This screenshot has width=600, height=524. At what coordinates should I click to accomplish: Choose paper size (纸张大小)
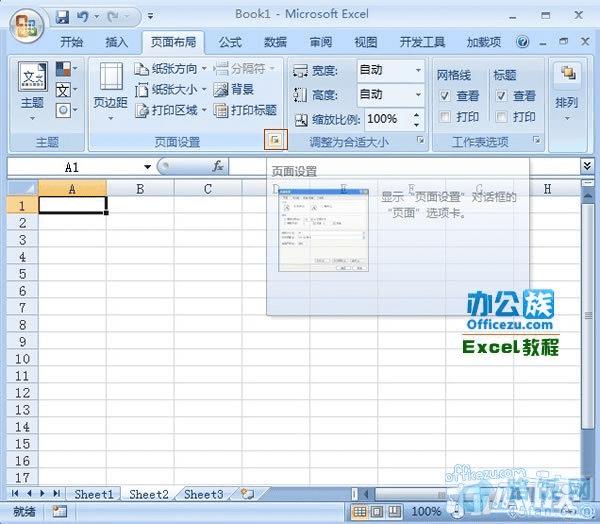pyautogui.click(x=171, y=90)
